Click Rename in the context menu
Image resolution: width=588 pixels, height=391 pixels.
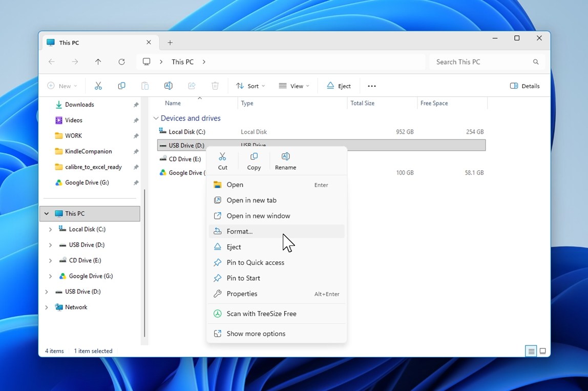click(285, 161)
